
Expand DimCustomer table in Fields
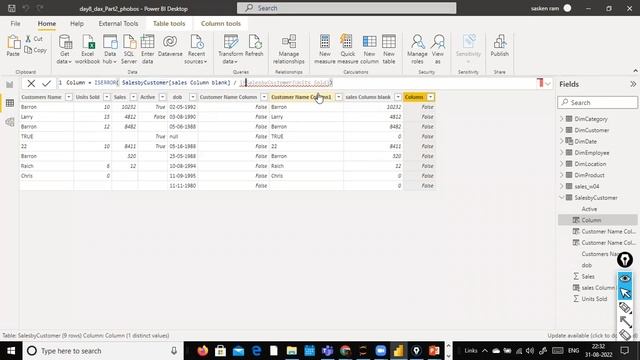(x=562, y=130)
